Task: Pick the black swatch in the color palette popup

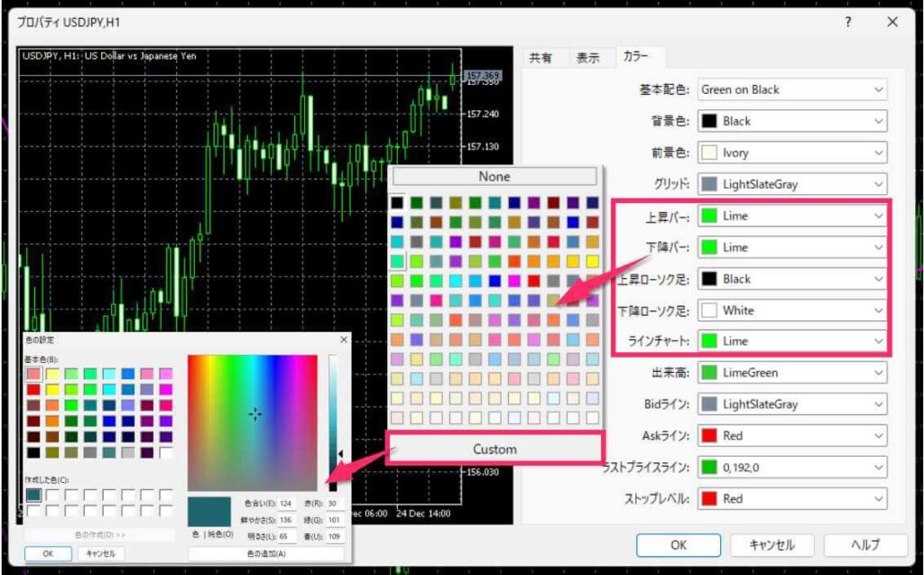Action: click(397, 202)
